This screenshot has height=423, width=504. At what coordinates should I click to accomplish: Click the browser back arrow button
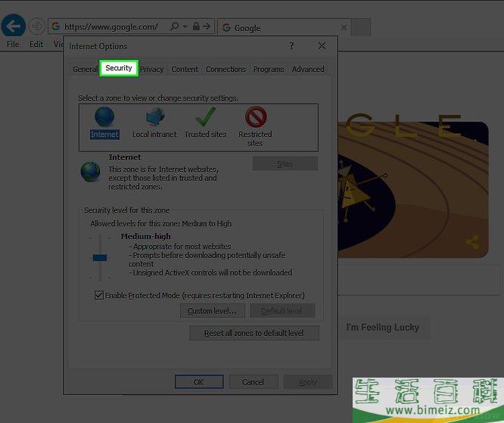point(13,26)
